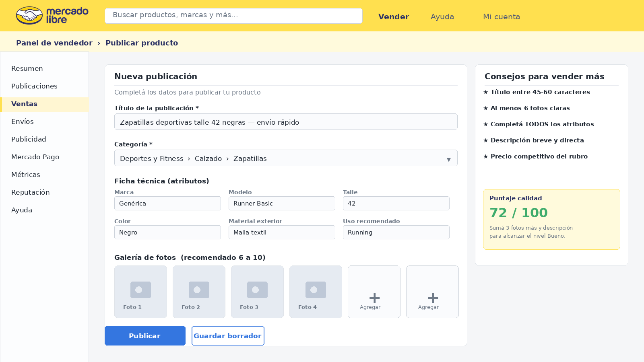Click Panel de vendedor breadcrumb
The width and height of the screenshot is (644, 362).
coord(54,43)
